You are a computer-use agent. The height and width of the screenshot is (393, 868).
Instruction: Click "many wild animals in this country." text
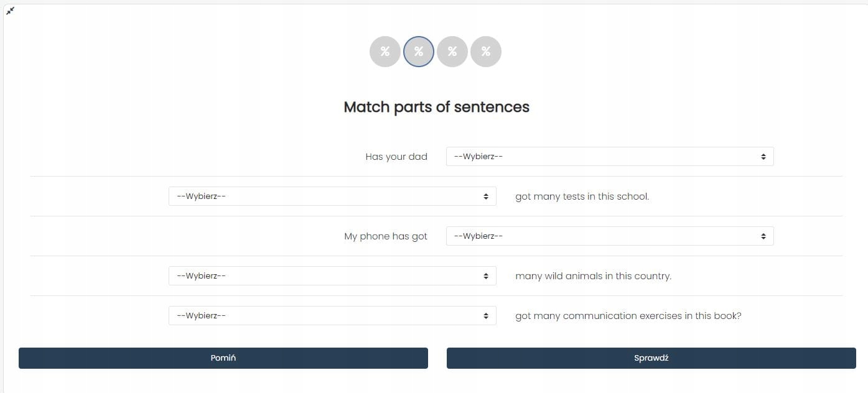pos(593,276)
